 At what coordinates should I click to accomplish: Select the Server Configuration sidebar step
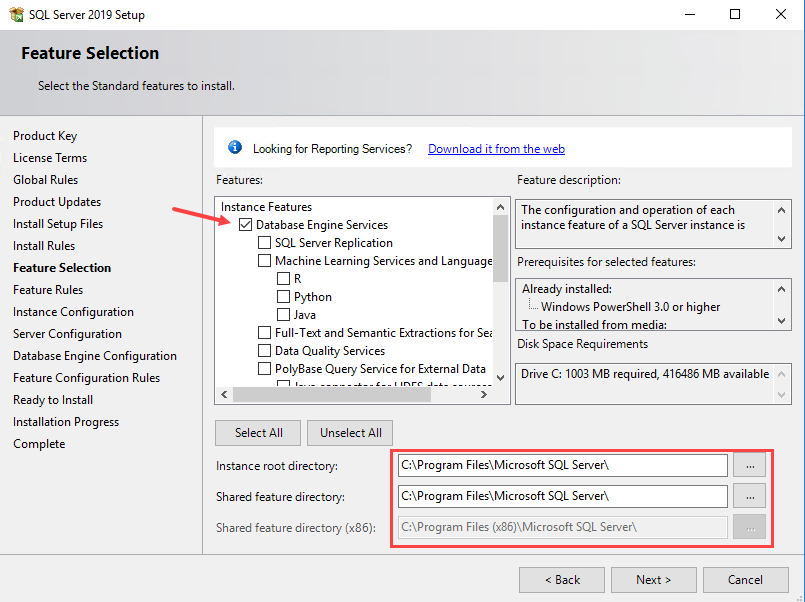tap(67, 334)
